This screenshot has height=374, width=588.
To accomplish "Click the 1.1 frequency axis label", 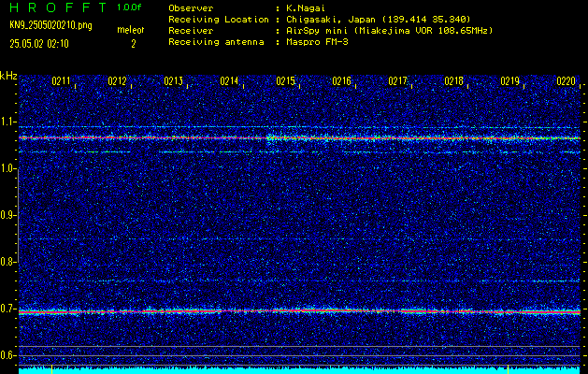I will click(x=7, y=122).
